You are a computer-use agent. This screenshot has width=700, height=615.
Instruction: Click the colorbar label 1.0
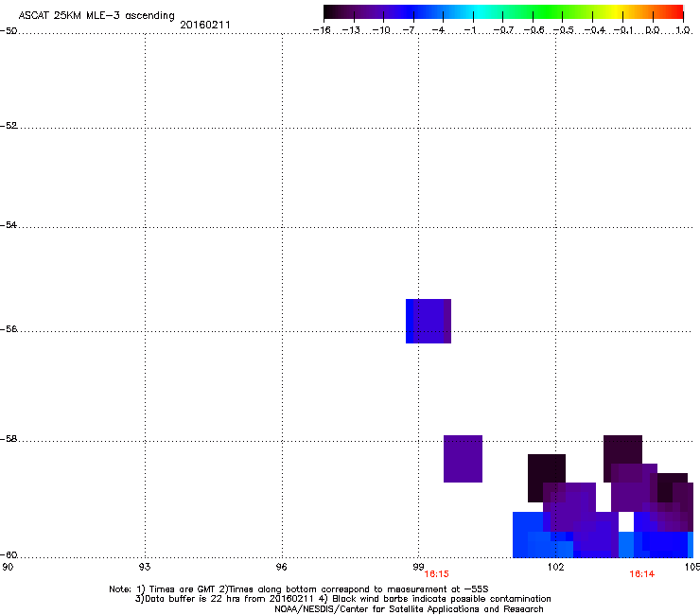683,30
